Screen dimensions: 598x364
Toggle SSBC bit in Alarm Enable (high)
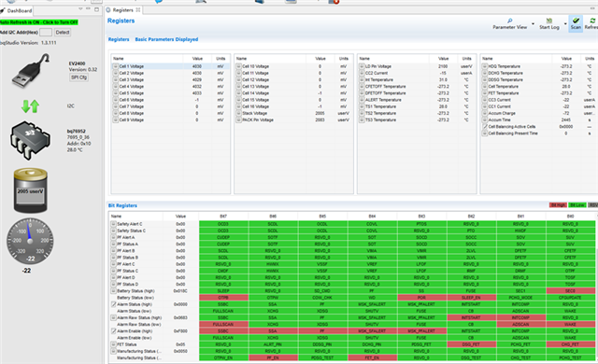223,331
